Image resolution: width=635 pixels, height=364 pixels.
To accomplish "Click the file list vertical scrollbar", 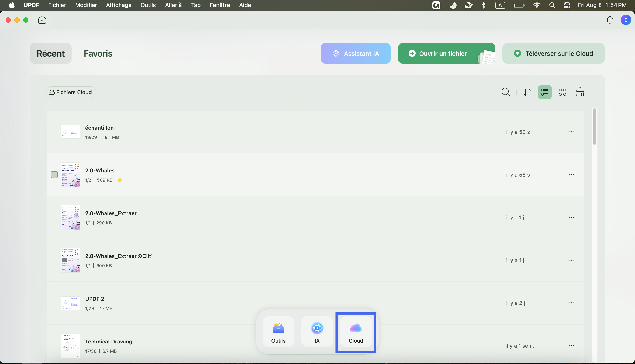I will tap(594, 127).
